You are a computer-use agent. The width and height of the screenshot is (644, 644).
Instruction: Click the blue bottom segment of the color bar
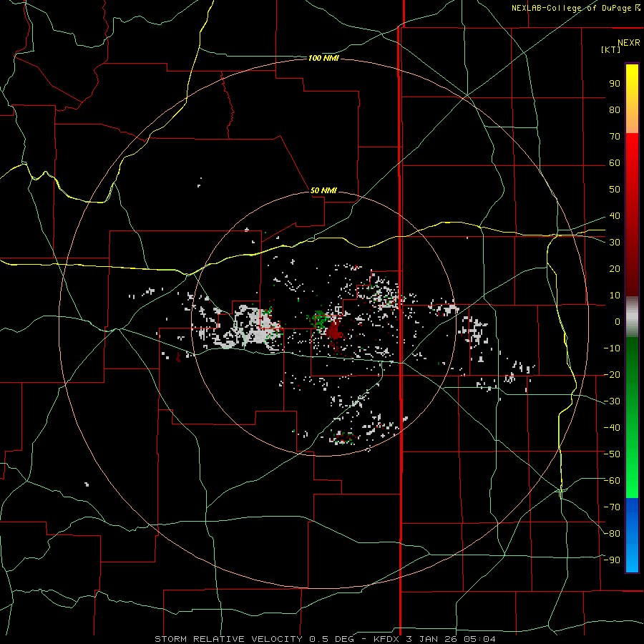coord(632,535)
